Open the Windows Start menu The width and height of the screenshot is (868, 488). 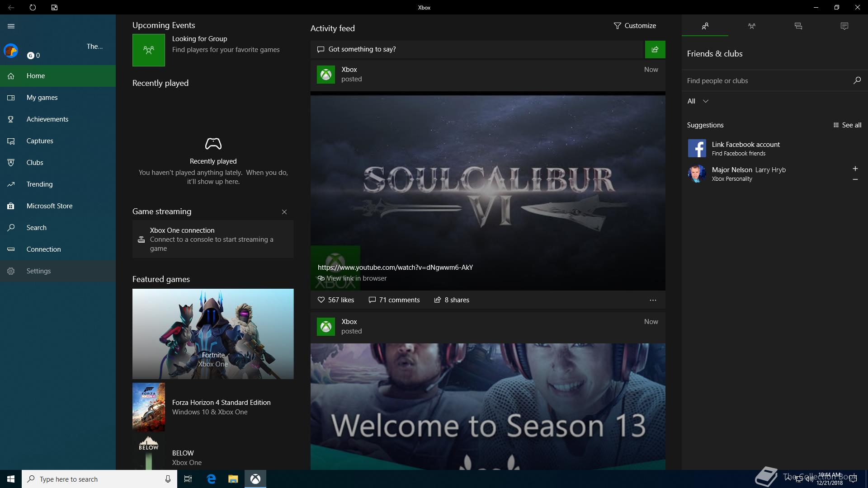(x=11, y=479)
